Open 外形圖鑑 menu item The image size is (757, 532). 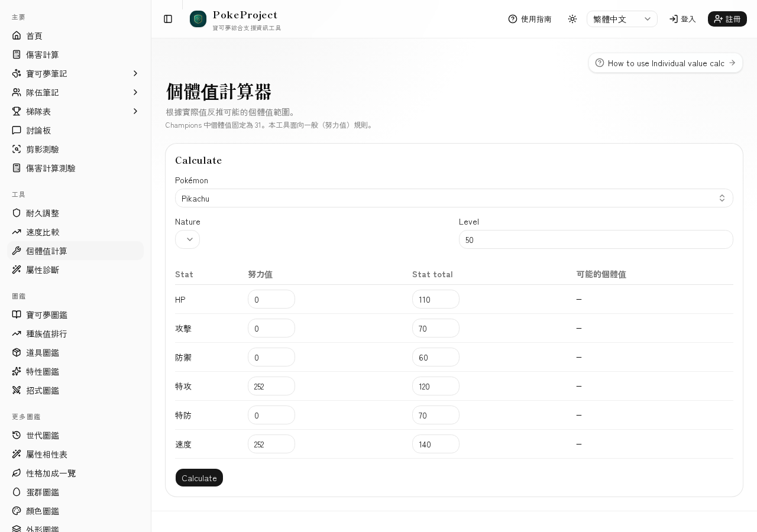coord(76,528)
